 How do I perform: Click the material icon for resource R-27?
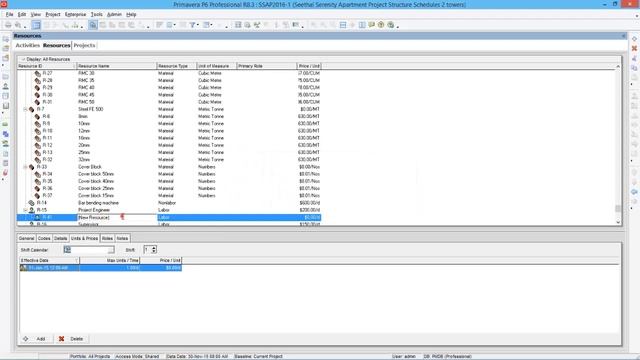38,73
